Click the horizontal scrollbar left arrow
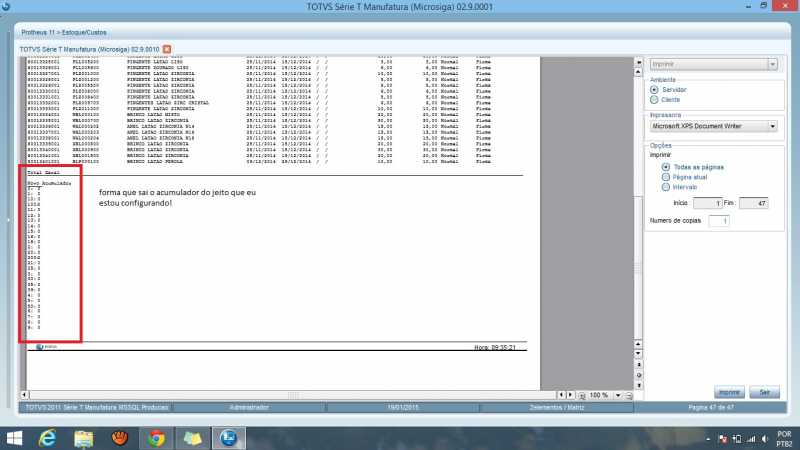This screenshot has width=800, height=450. pos(24,395)
